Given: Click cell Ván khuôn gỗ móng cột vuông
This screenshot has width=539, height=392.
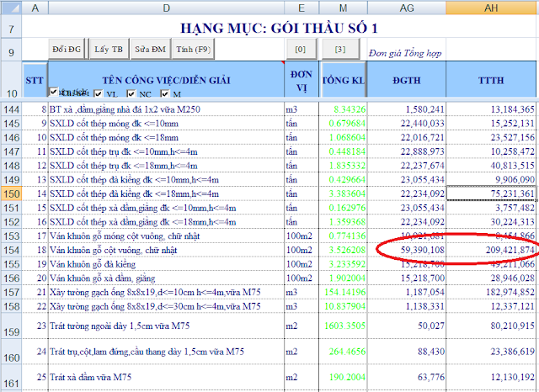Looking at the screenshot, I should (167, 236).
